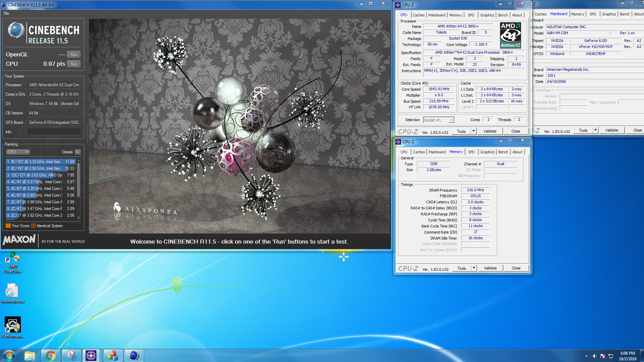Click Validate in the CPU-Z Mainboard window
The image size is (644, 362).
click(612, 130)
